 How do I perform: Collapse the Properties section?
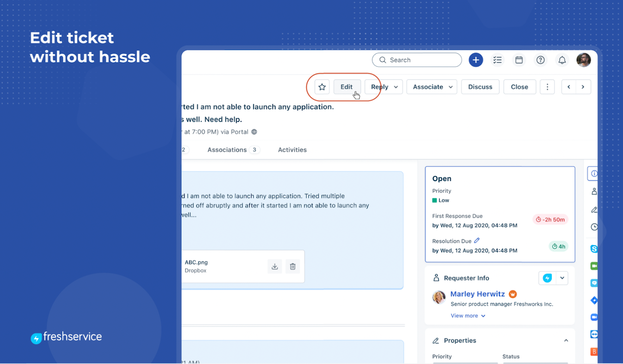coord(566,341)
